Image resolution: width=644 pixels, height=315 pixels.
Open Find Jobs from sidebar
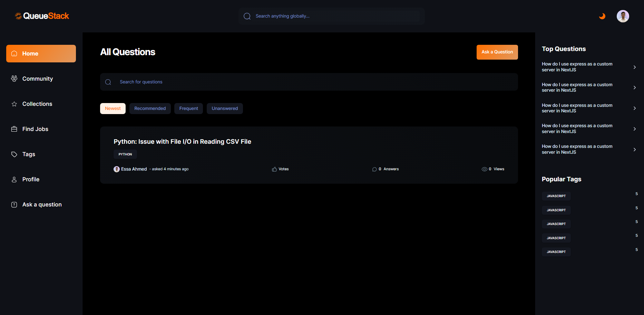point(41,129)
